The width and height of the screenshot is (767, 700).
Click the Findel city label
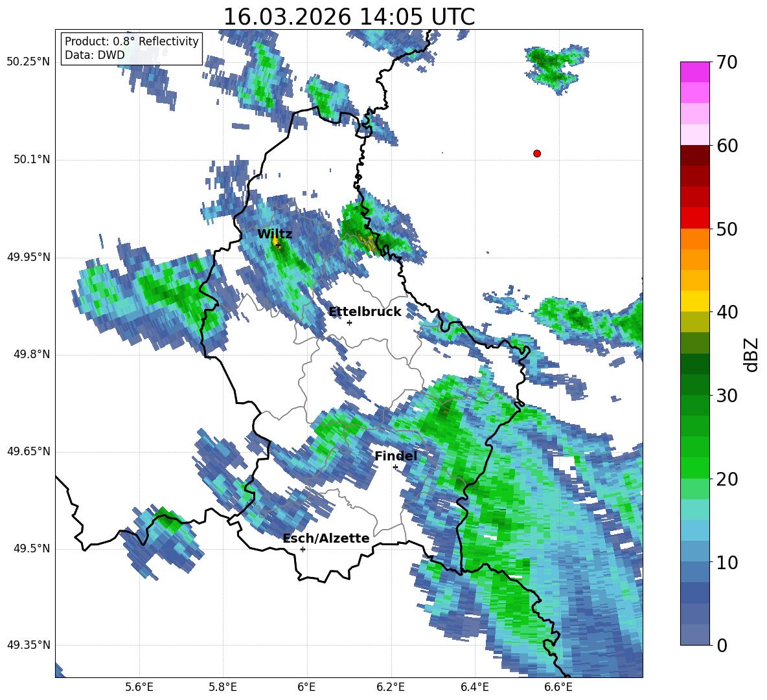(x=396, y=456)
